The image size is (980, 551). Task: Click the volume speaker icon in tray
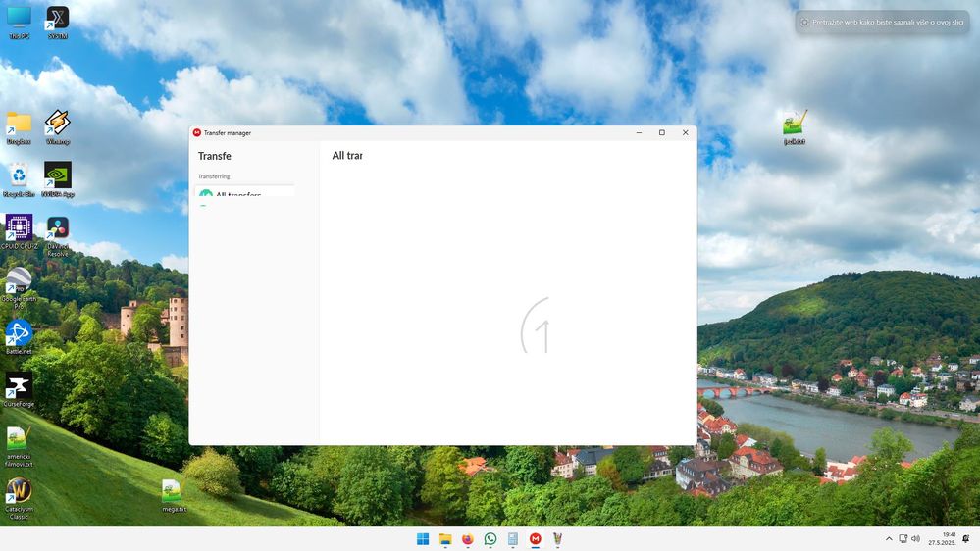coord(915,539)
